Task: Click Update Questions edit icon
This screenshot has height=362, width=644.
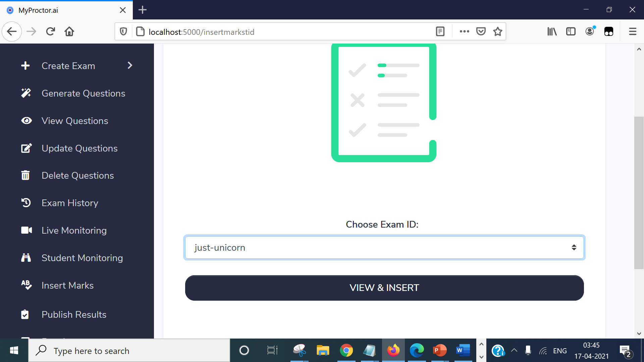Action: pos(25,148)
